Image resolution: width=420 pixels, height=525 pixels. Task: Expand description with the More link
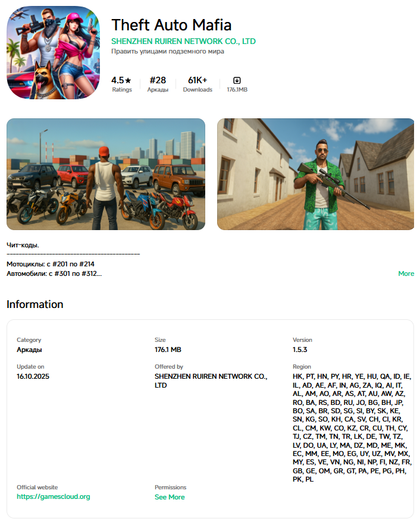coord(406,273)
